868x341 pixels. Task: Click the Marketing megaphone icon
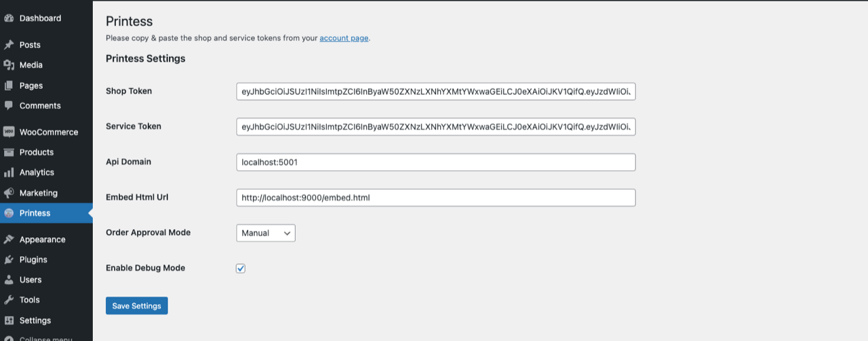tap(9, 193)
